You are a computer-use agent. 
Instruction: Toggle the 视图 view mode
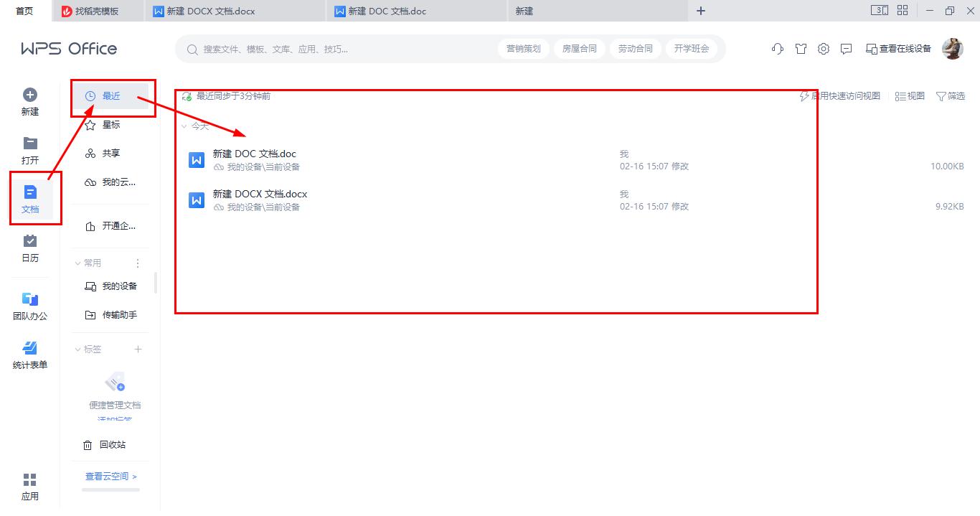909,95
